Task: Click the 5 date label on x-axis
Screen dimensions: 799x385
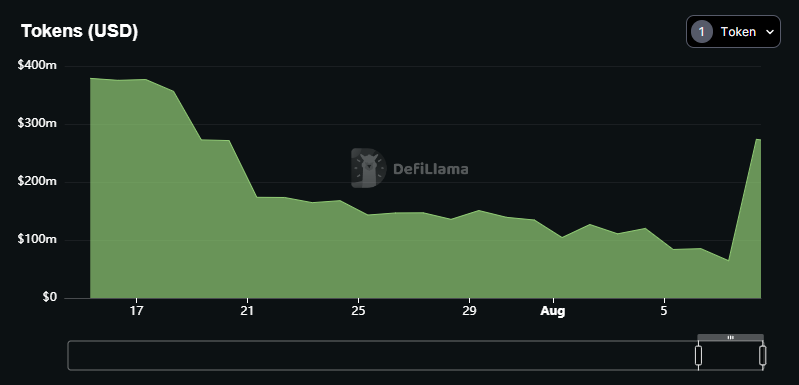Action: pyautogui.click(x=663, y=311)
